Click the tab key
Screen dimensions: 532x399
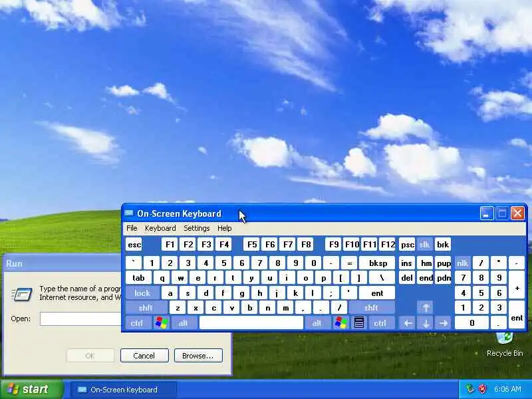138,278
